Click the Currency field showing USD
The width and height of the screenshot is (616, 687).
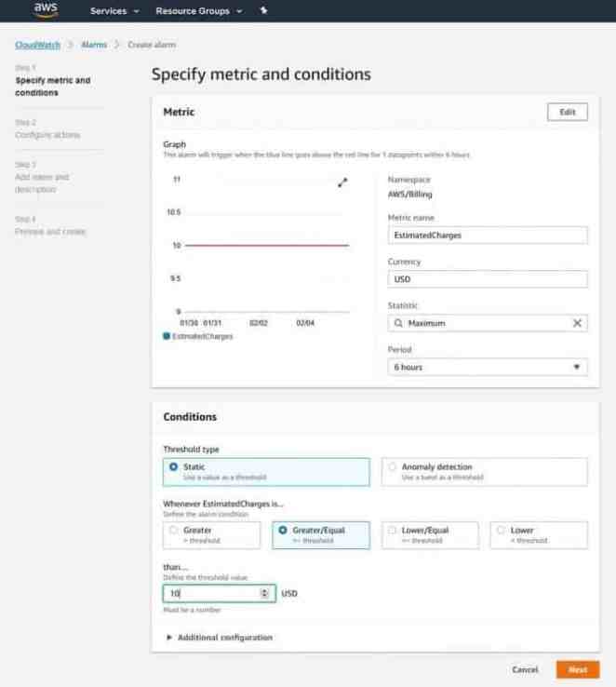[488, 279]
